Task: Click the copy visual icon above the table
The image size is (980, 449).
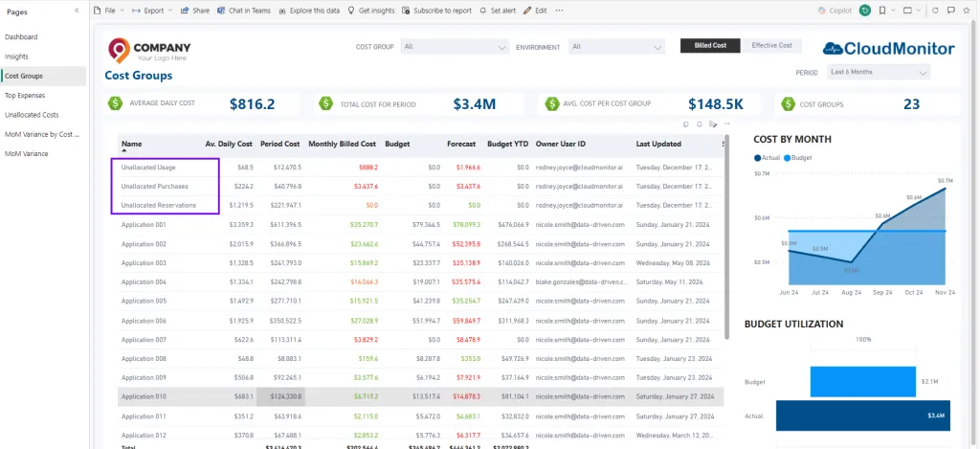Action: [x=685, y=123]
